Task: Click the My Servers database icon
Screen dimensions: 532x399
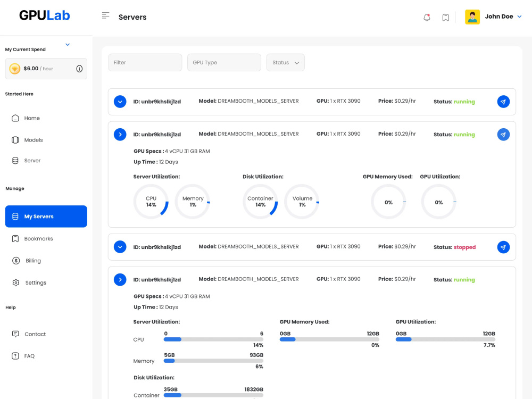Action: (15, 216)
